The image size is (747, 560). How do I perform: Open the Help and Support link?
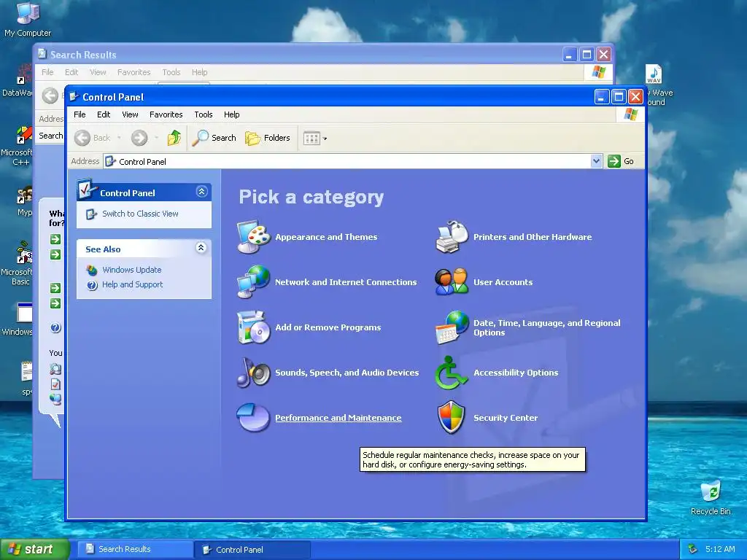[x=133, y=284]
